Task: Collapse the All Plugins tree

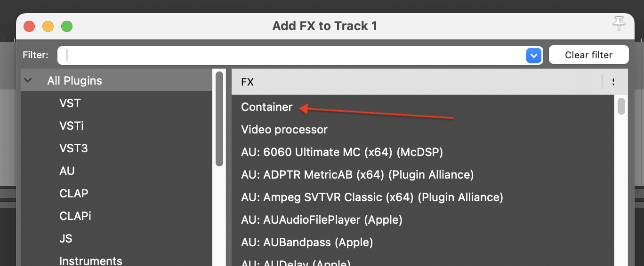Action: coord(28,80)
